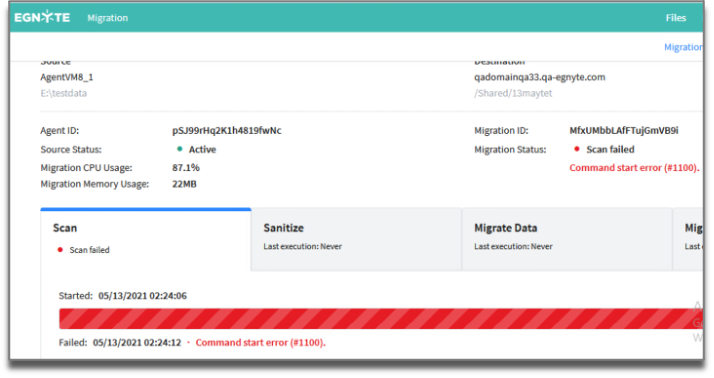Click destination path /Shared/13maytet

click(x=513, y=93)
